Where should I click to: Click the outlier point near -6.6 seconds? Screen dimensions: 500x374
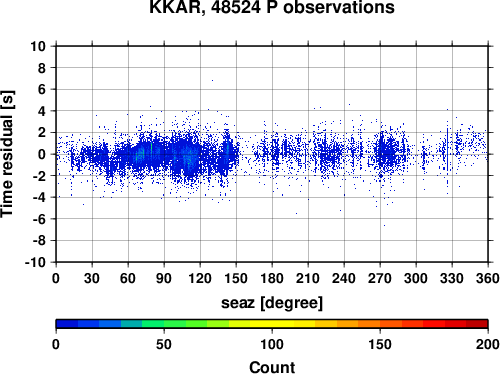(x=384, y=225)
